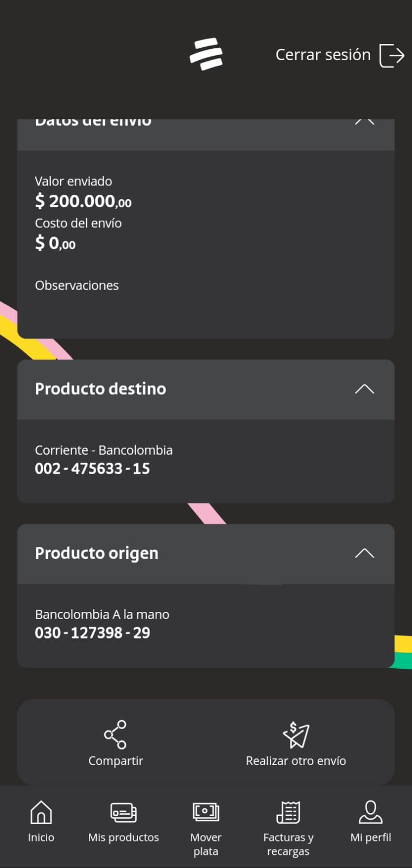Open the Mi perfil user icon
412x868 pixels.
pos(371,812)
